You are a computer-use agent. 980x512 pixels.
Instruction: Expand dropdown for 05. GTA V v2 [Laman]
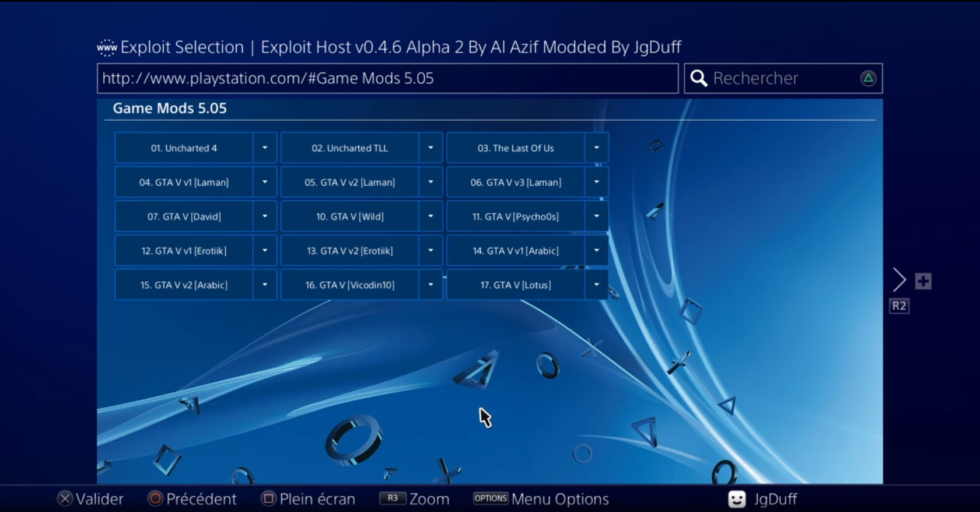(430, 182)
